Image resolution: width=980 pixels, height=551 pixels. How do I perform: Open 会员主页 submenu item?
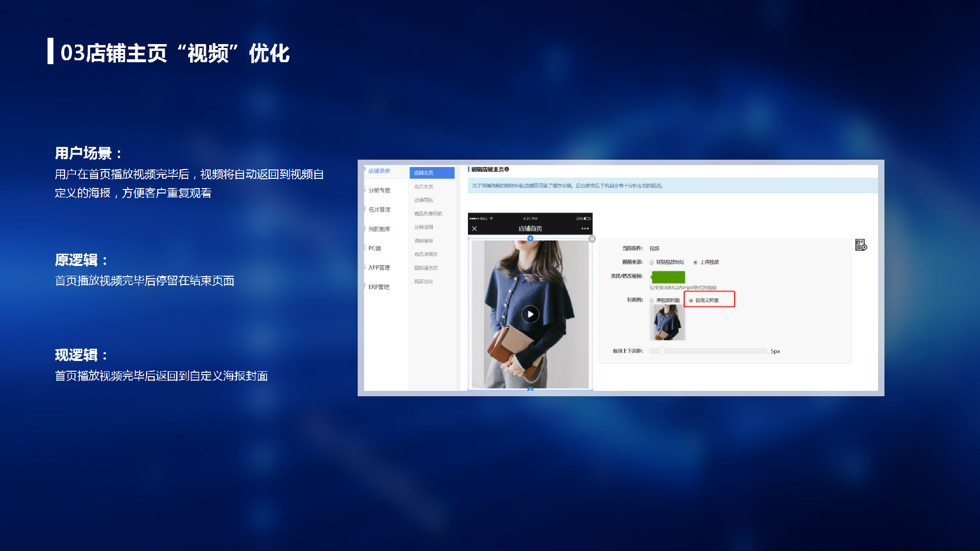423,187
